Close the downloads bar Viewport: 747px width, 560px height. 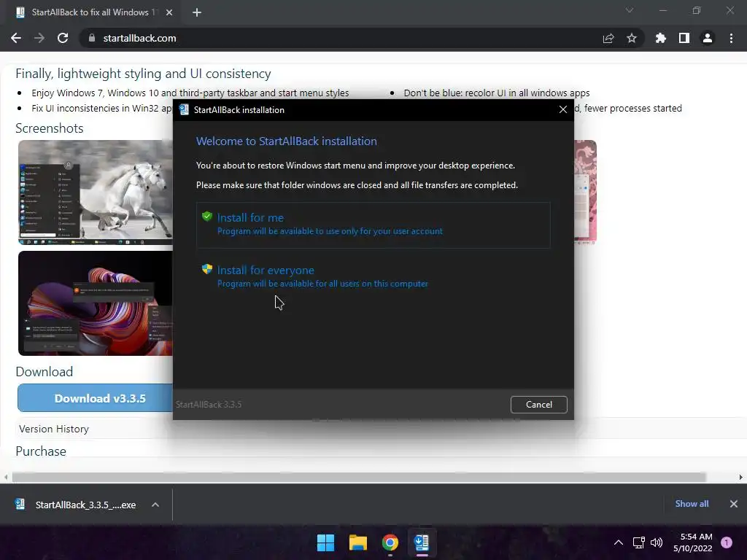click(x=734, y=504)
